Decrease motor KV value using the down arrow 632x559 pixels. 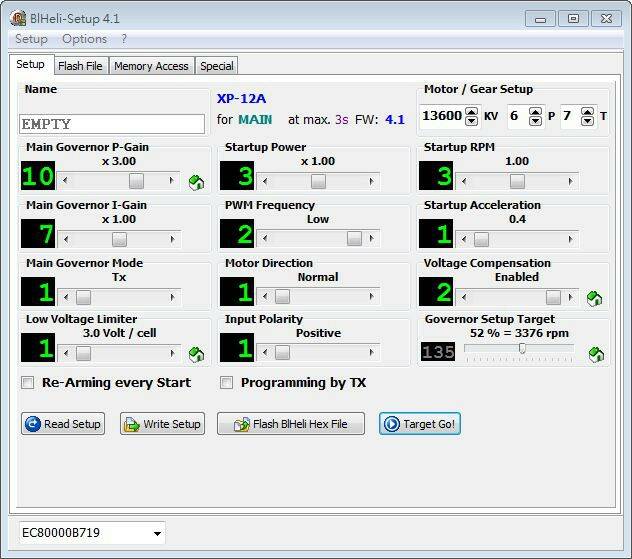pyautogui.click(x=472, y=121)
